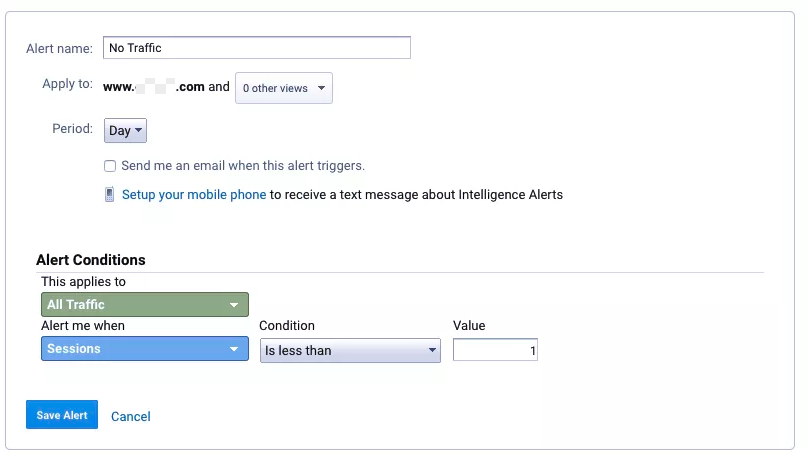Click the 'Condition' column label
Screen dimensions: 808x459
coord(287,326)
